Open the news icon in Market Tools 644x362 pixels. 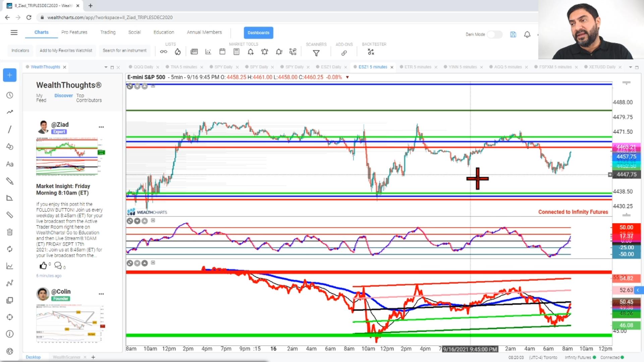tap(194, 52)
